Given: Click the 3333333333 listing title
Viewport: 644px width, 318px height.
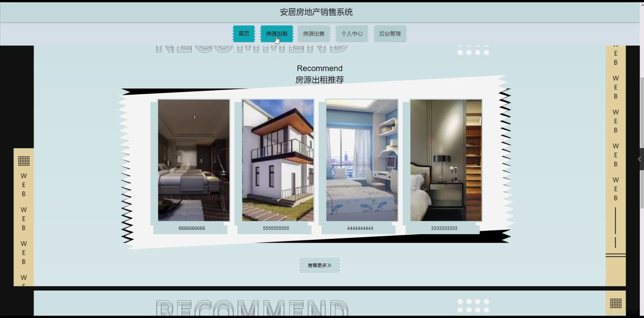Looking at the screenshot, I should pyautogui.click(x=444, y=228).
